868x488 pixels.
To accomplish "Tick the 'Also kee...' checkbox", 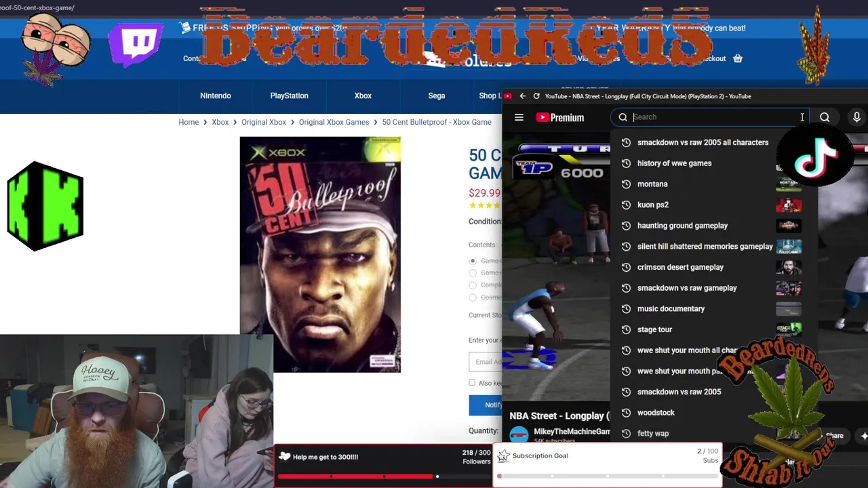I will pyautogui.click(x=472, y=383).
